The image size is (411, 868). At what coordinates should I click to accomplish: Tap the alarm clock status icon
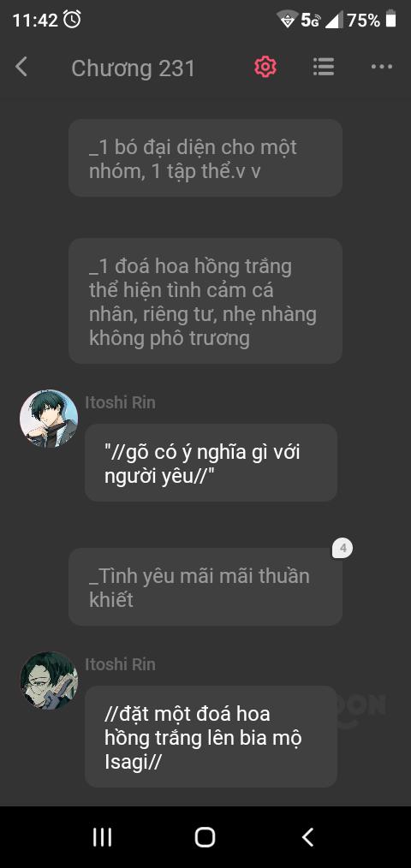click(x=72, y=20)
